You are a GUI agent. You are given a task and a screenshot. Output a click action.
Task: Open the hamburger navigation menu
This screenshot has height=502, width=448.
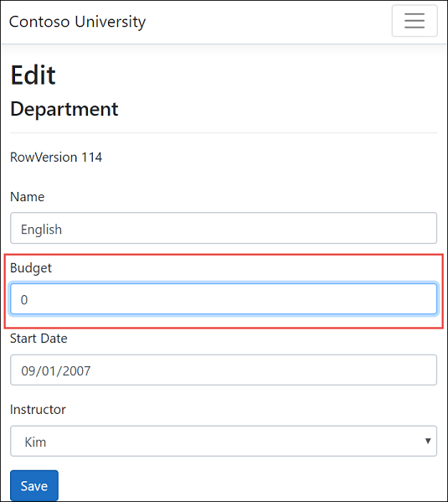point(415,21)
